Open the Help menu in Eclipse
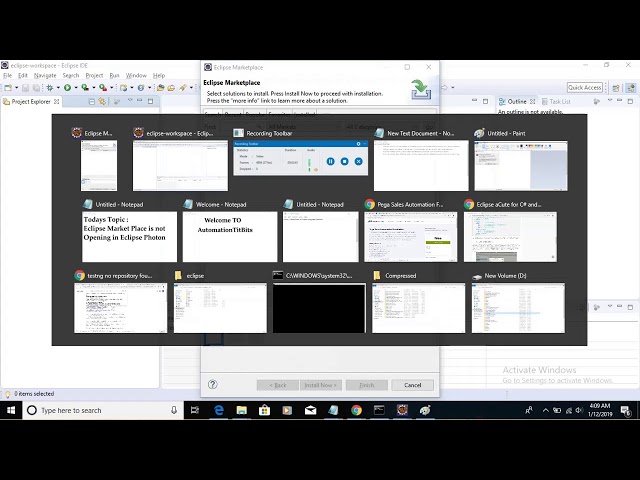 (159, 76)
